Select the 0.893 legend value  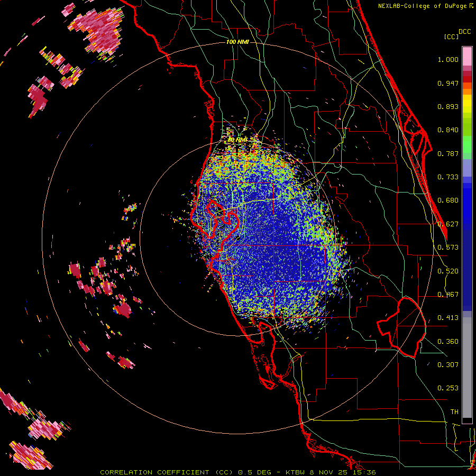tap(448, 106)
